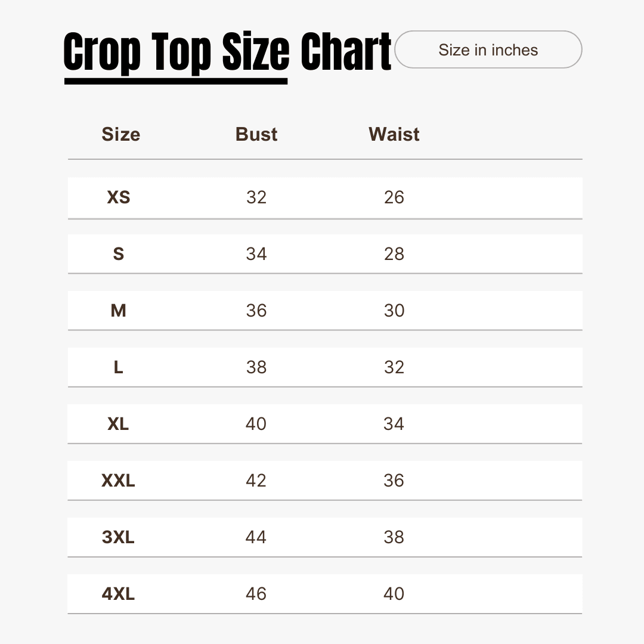Click waist value 38 in 3XL row
Screen dimensions: 644x644
(394, 537)
